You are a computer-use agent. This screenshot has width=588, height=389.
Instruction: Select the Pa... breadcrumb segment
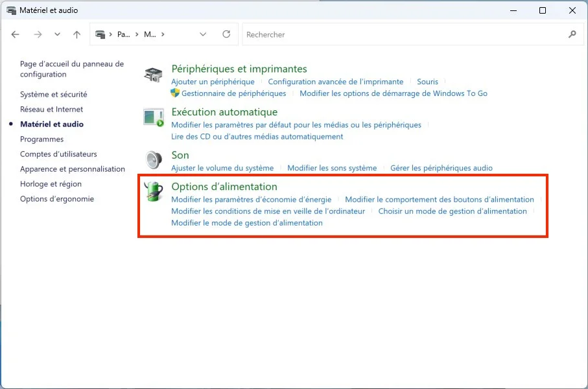tap(123, 34)
